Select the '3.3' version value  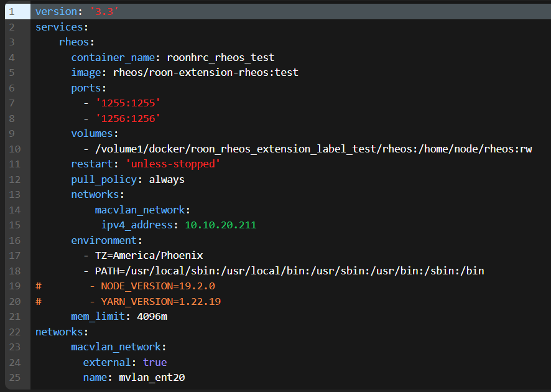pos(104,12)
